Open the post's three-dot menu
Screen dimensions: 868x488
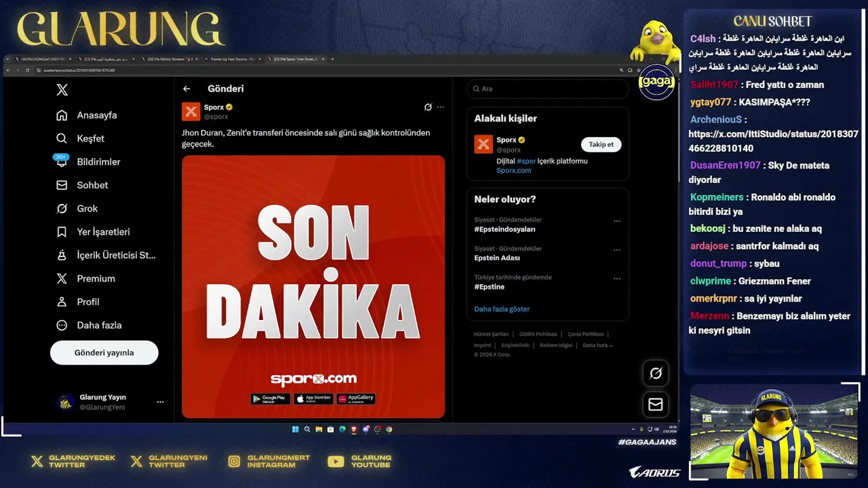(x=441, y=107)
